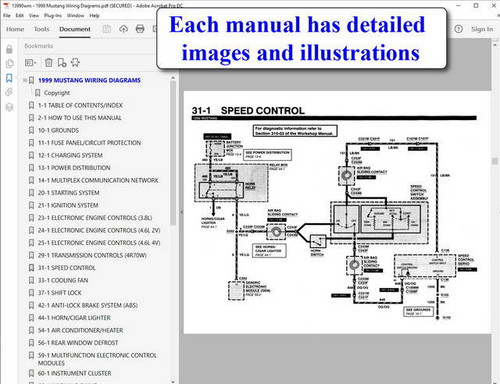This screenshot has width=500, height=384.
Task: Open the Help question mark icon
Action: pyautogui.click(x=459, y=29)
